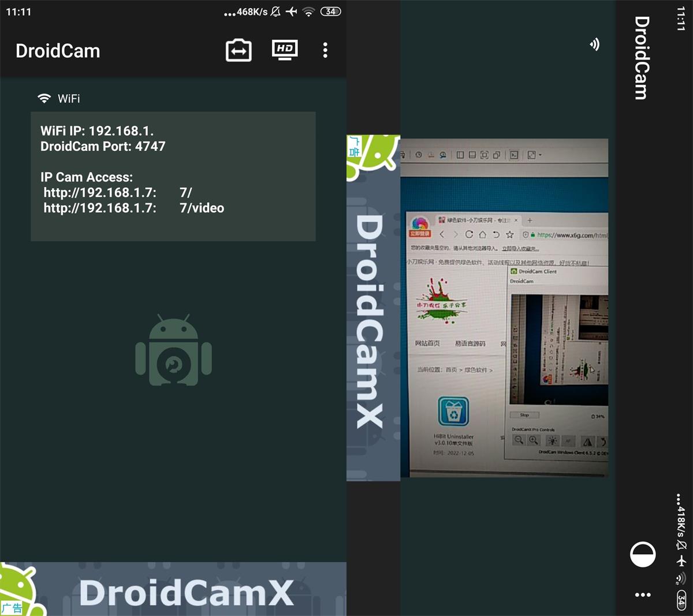Screen dimensions: 693x616
Task: Tap the sound wave audio indicator
Action: click(594, 44)
